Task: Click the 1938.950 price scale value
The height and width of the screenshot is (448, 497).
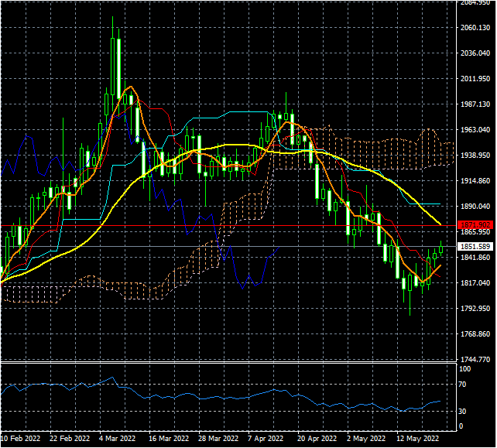Action: point(475,156)
